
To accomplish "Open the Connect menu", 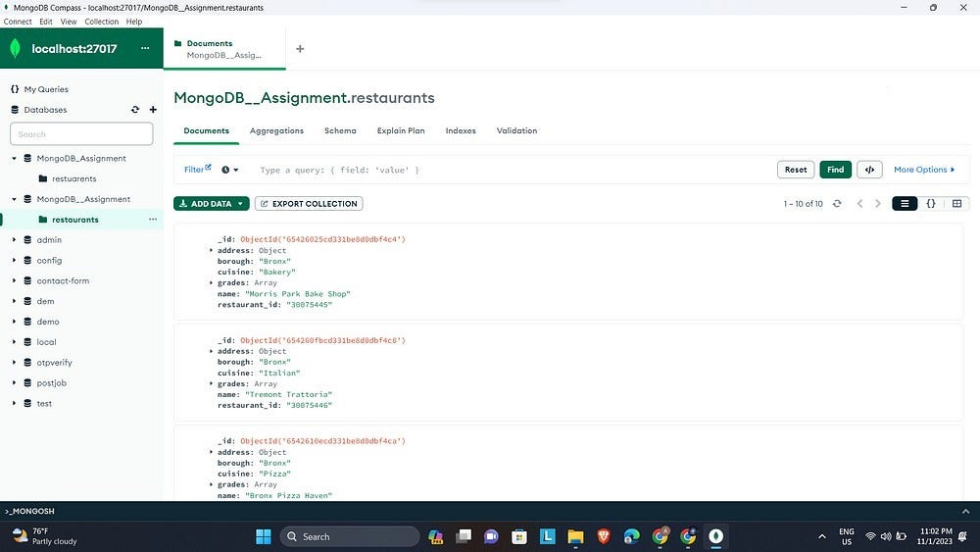I will click(x=18, y=22).
